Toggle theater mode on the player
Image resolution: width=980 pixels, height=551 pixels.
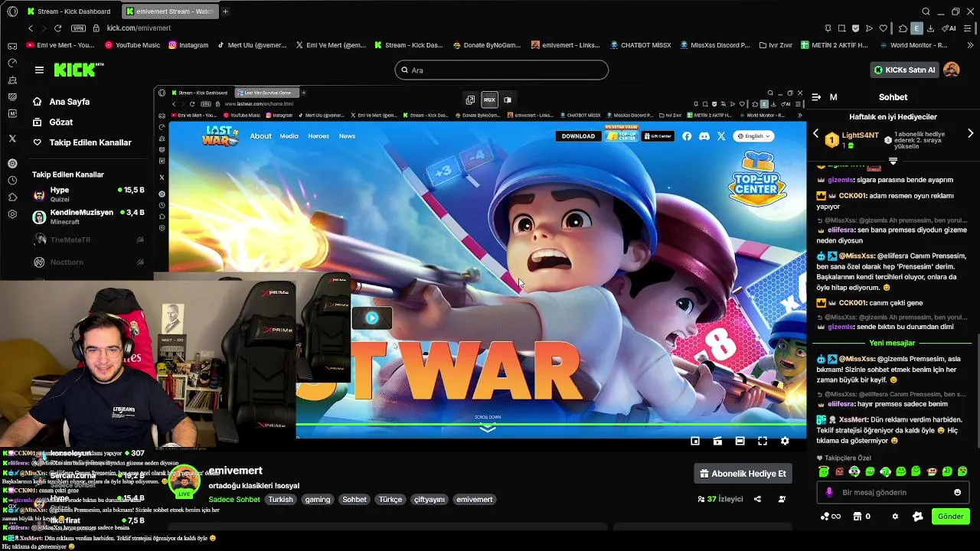coord(740,441)
